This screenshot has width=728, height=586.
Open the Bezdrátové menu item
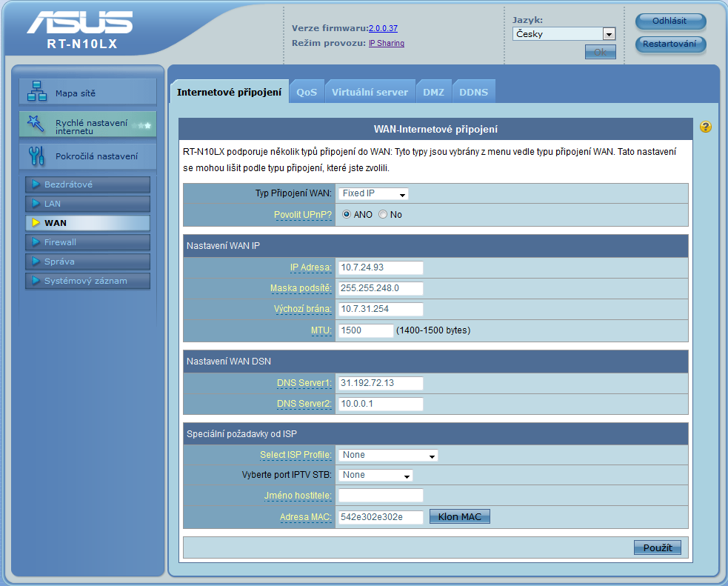87,184
